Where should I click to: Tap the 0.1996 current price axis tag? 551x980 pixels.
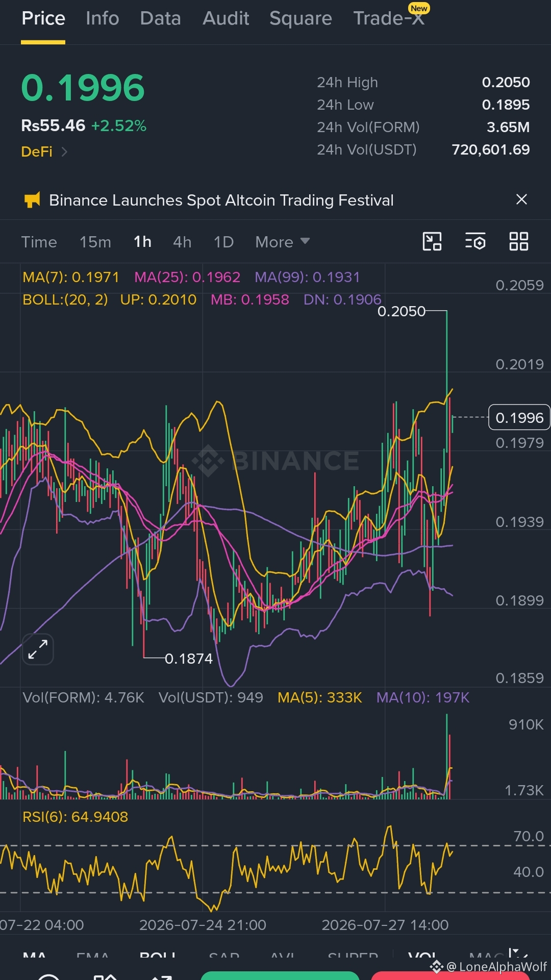click(519, 418)
